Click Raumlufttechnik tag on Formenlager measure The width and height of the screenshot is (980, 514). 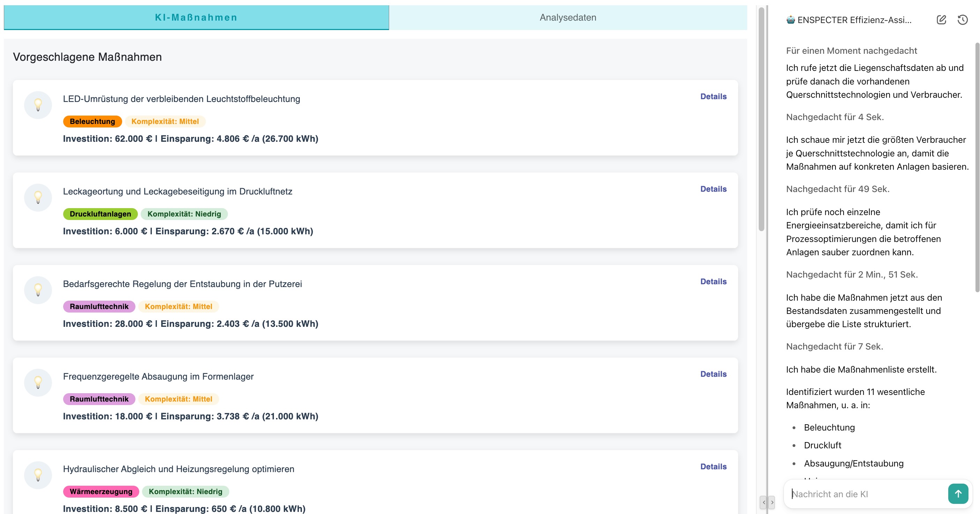coord(99,399)
